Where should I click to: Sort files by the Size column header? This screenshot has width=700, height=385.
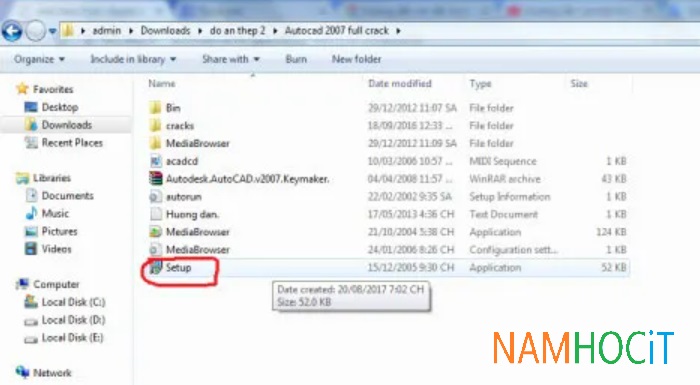point(579,84)
